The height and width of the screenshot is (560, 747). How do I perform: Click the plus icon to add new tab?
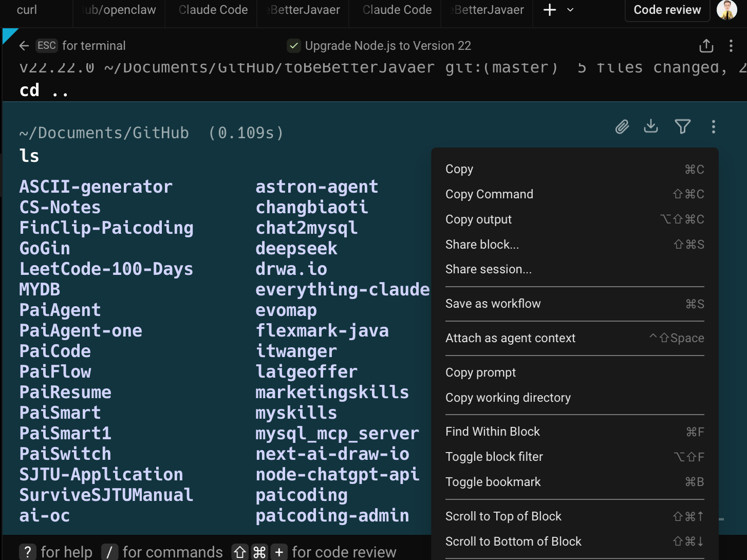(549, 10)
